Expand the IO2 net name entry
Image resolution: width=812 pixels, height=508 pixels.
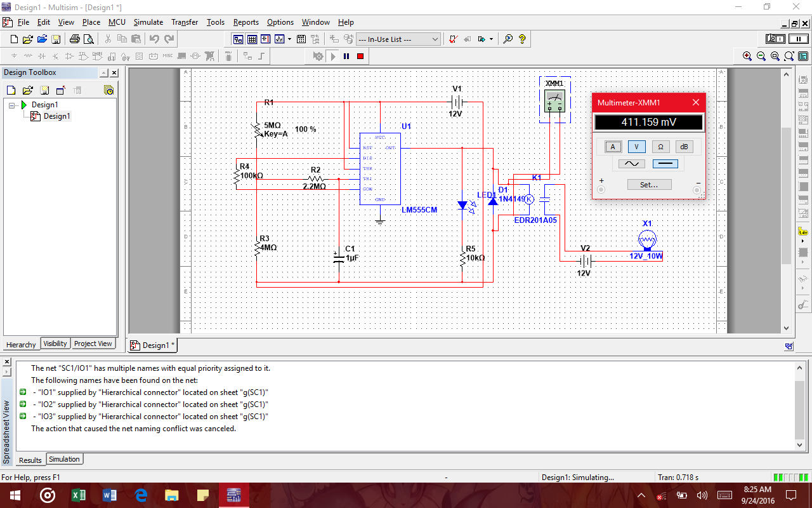click(x=23, y=404)
